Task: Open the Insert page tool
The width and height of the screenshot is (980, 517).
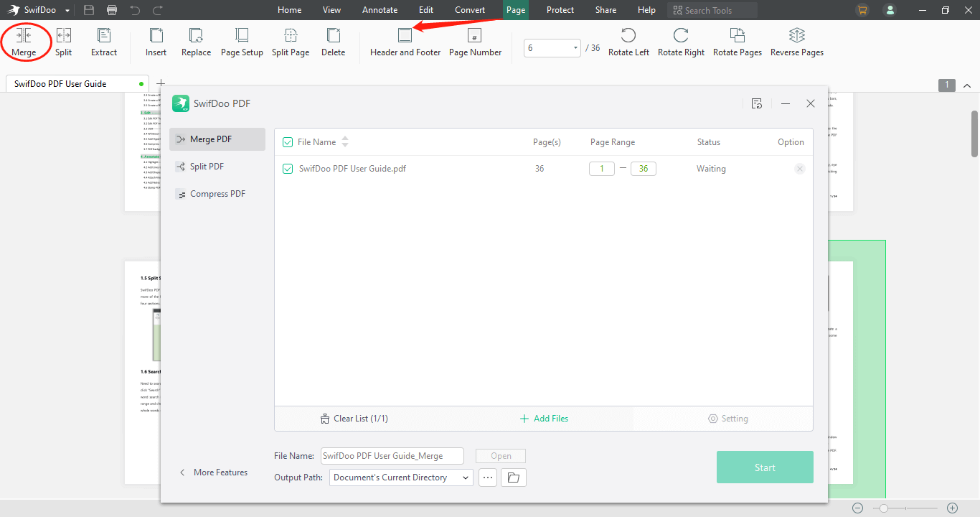Action: 156,42
